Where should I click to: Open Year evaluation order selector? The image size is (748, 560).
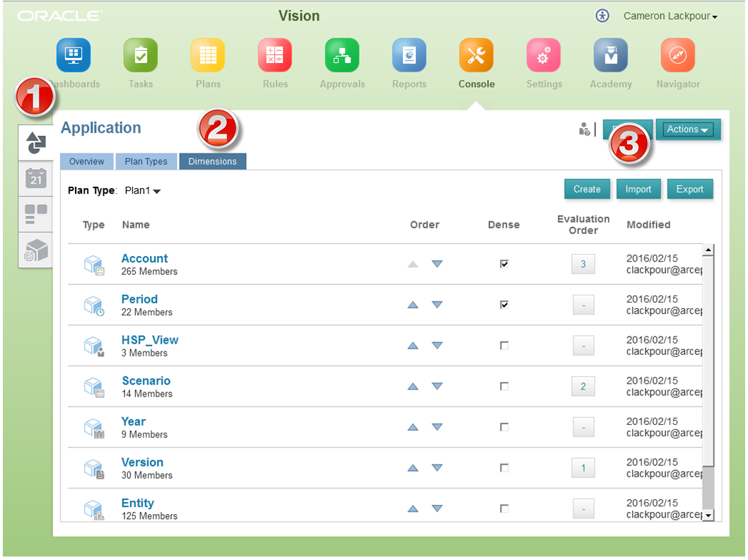[583, 427]
